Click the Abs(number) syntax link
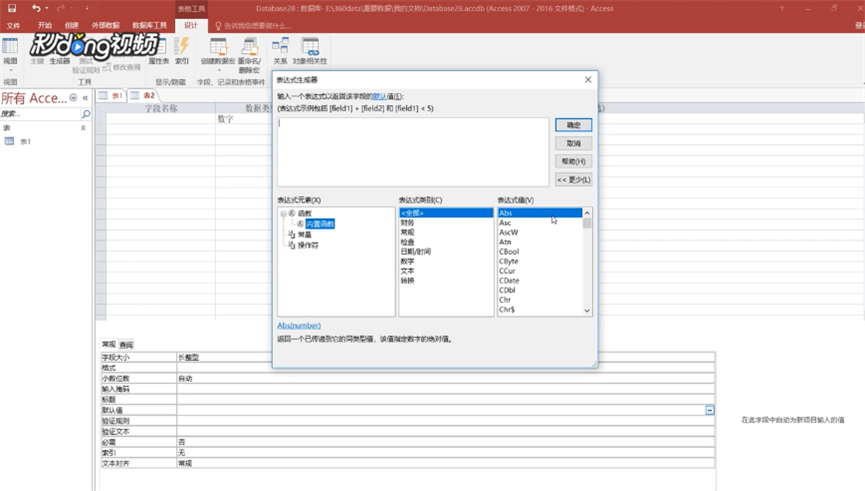 click(299, 325)
